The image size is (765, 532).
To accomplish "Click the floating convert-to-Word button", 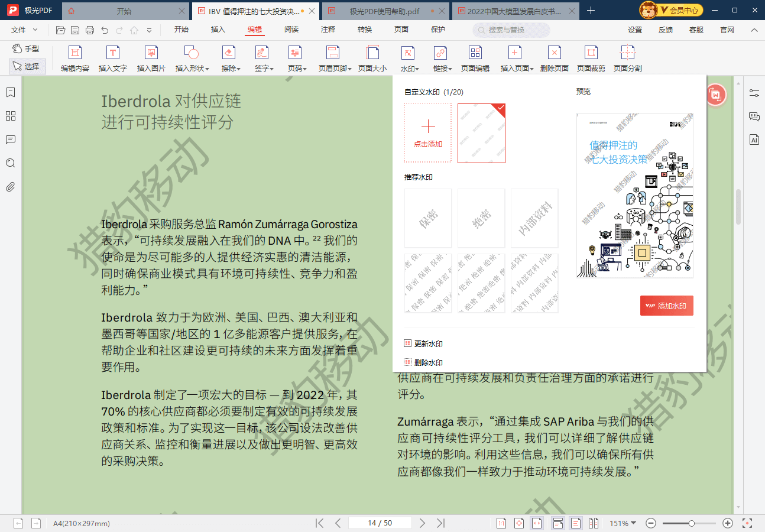I will pyautogui.click(x=716, y=95).
